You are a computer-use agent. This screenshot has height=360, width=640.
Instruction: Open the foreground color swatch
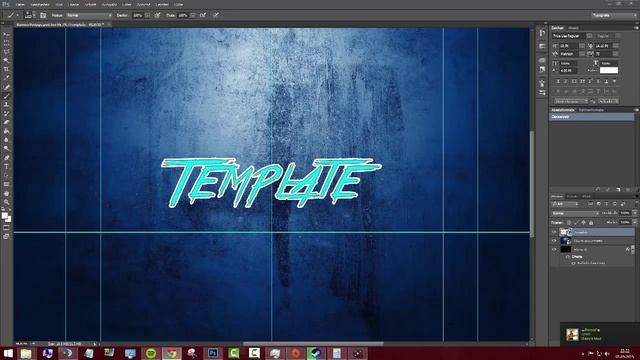click(x=4, y=216)
